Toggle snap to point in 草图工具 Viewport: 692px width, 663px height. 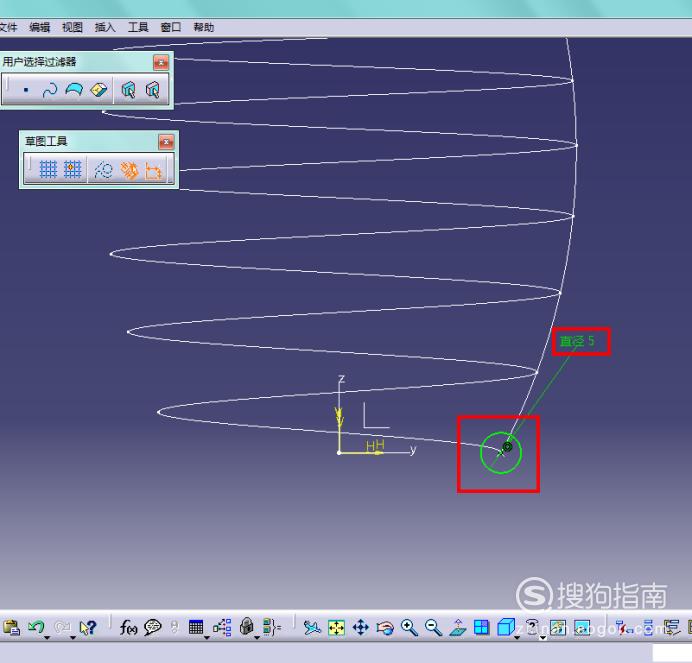[x=72, y=170]
